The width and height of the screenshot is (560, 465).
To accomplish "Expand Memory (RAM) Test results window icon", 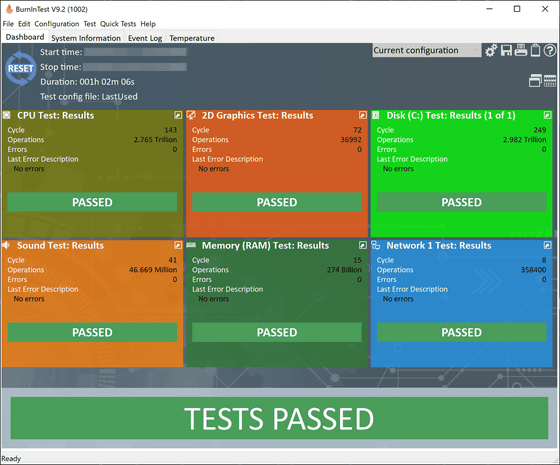I will 362,245.
